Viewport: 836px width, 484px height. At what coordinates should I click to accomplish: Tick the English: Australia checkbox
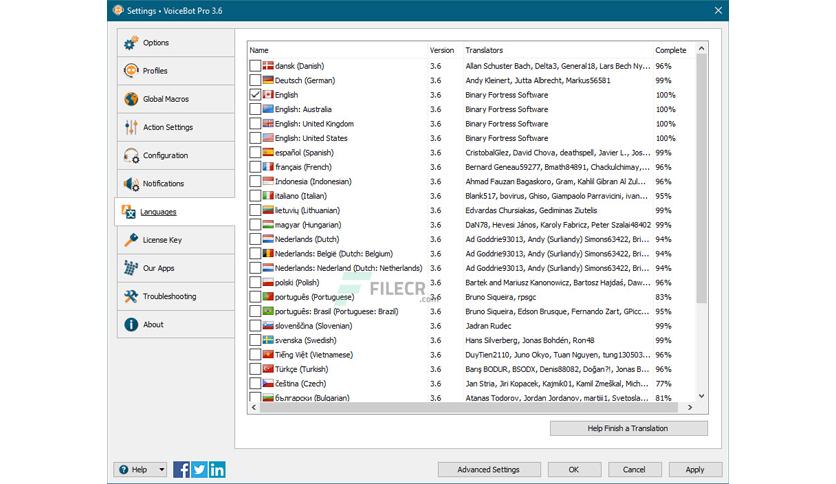point(255,109)
